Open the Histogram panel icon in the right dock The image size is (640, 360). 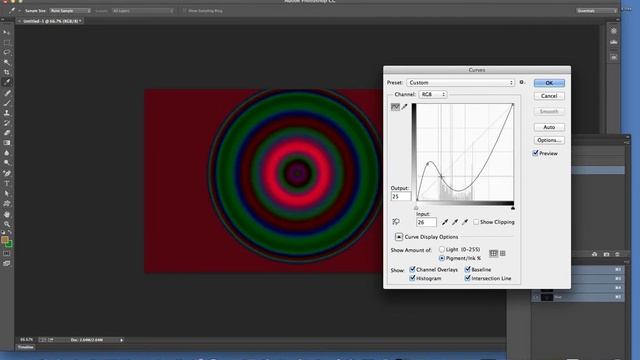click(613, 43)
